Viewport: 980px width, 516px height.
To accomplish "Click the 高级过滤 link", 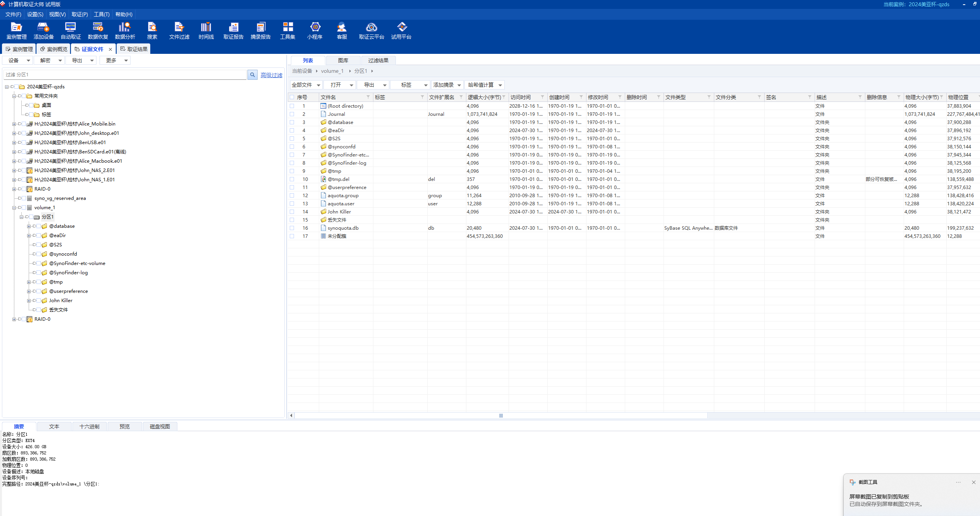I will tap(271, 75).
